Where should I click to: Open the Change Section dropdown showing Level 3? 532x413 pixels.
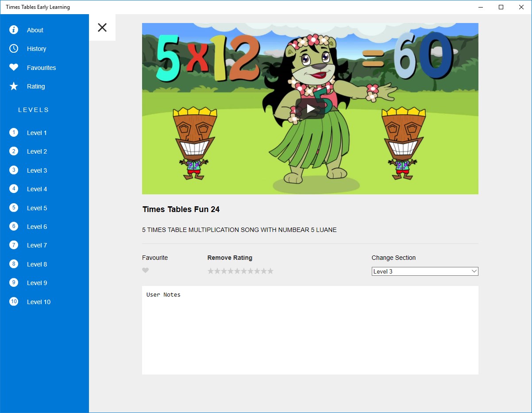click(x=425, y=271)
